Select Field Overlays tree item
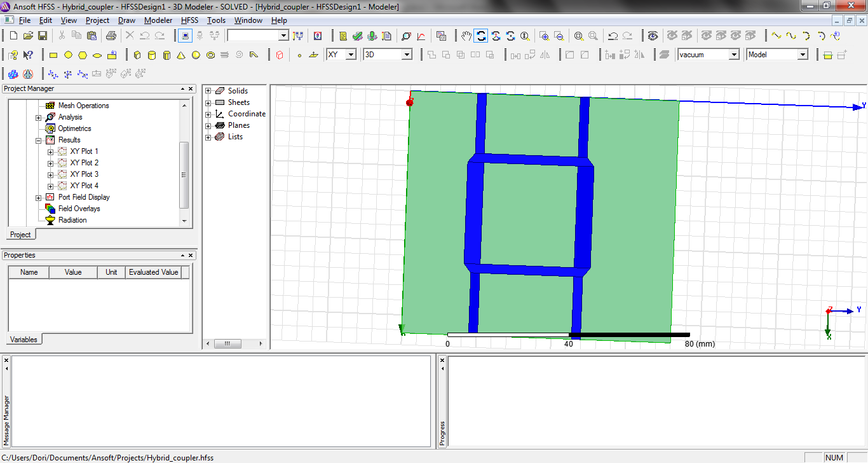The image size is (868, 463). (79, 209)
